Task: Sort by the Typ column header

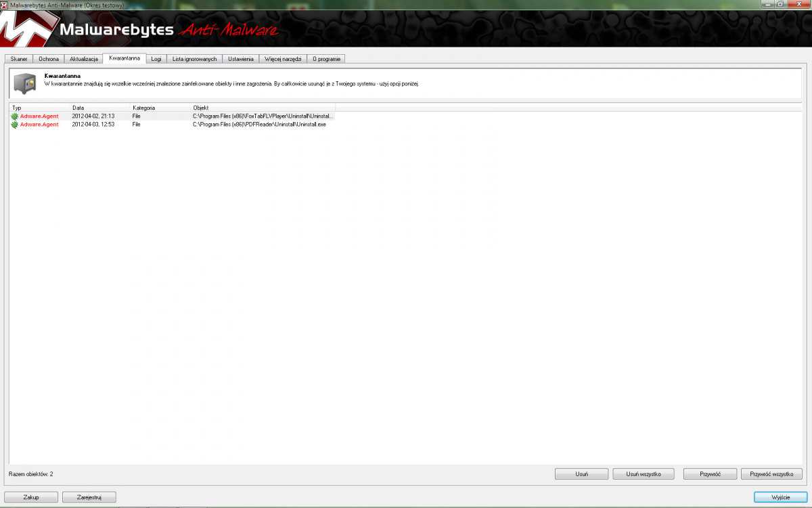Action: 39,108
